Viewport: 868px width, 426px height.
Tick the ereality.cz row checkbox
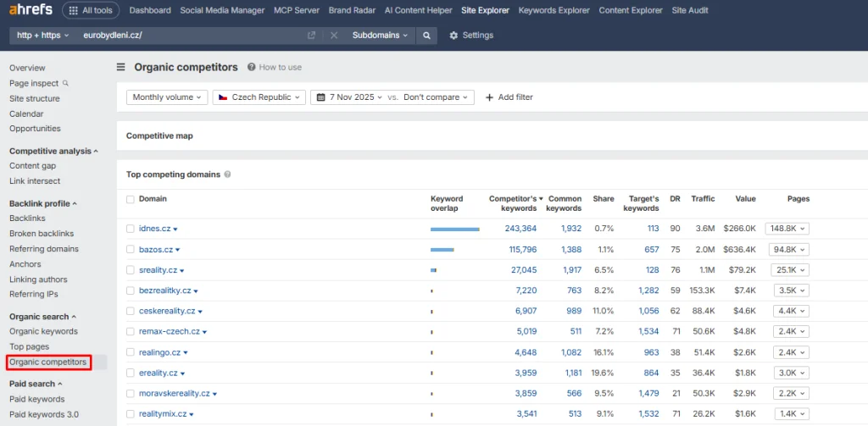click(x=130, y=373)
